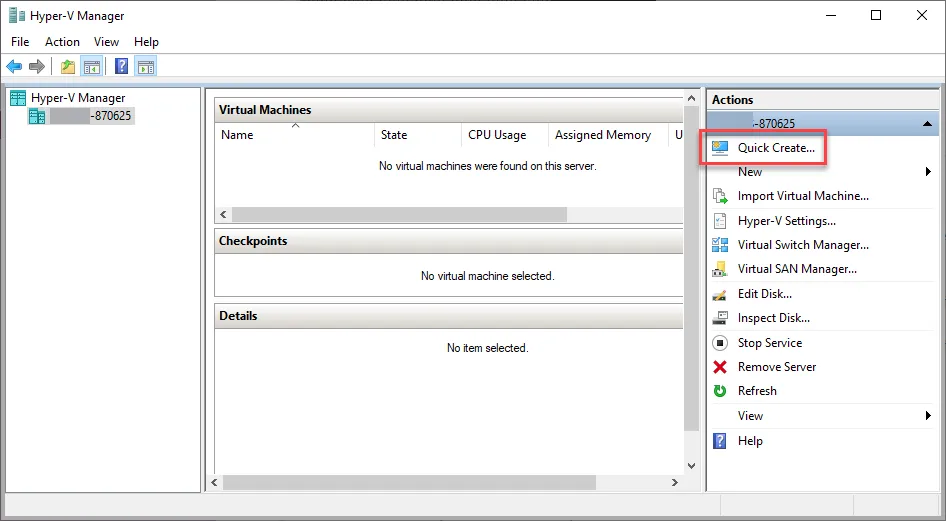The width and height of the screenshot is (946, 521).
Task: Click the Quick Create monitor icon
Action: click(x=720, y=148)
